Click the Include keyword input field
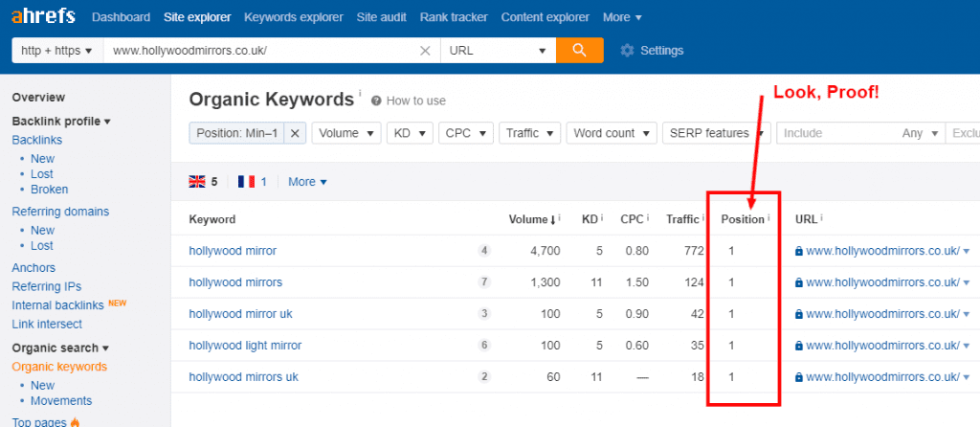This screenshot has height=427, width=980. 833,133
